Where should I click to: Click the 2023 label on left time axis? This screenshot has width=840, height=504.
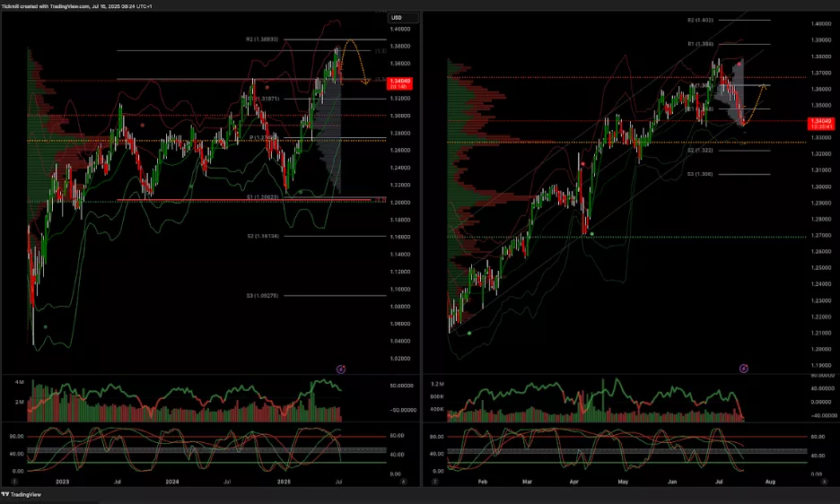62,482
